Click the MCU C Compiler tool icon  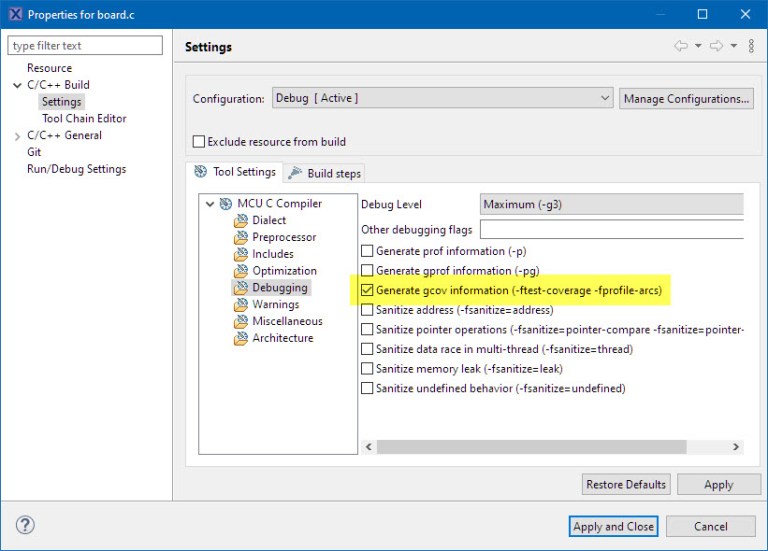pos(225,204)
